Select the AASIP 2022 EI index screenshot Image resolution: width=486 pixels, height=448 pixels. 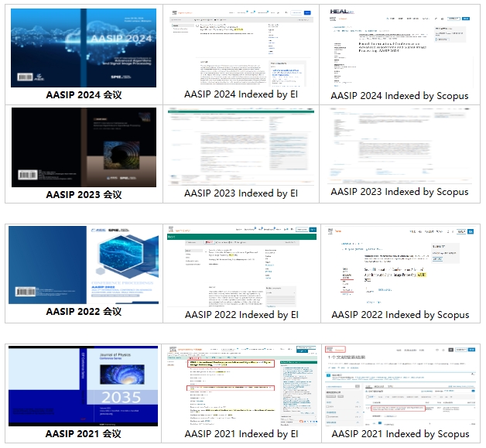[x=241, y=265]
